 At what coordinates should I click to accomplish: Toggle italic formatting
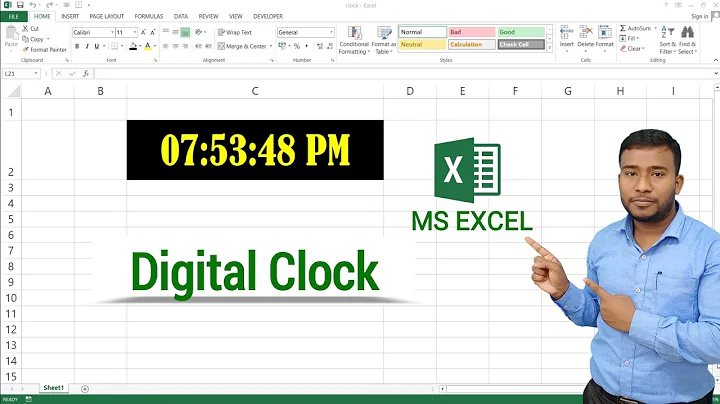tap(87, 46)
